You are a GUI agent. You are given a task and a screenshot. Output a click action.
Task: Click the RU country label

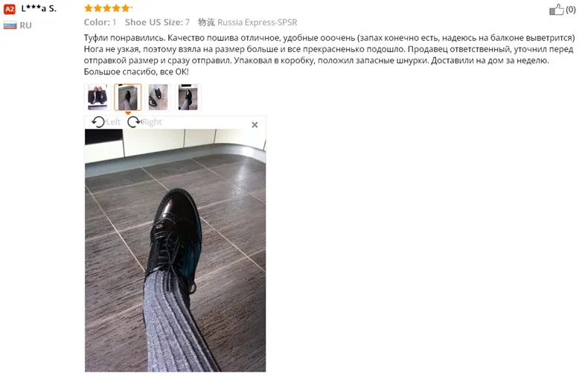25,25
